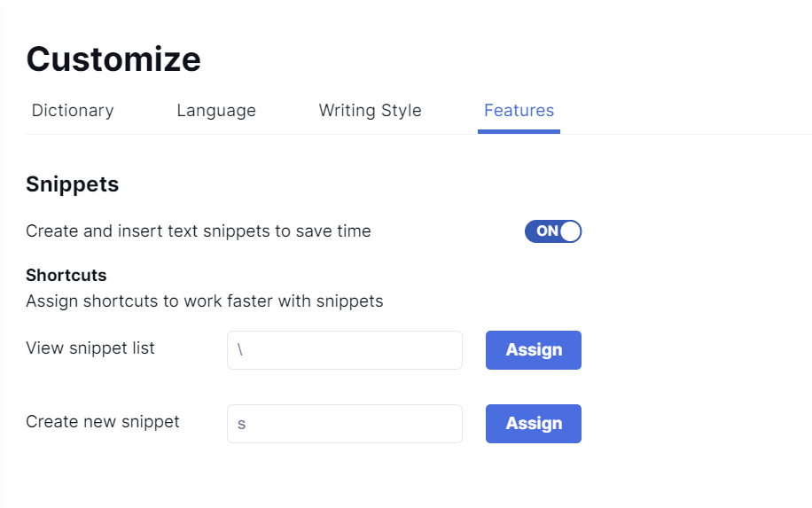This screenshot has height=508, width=812.
Task: Go to the Writing Style tab
Action: pyautogui.click(x=370, y=111)
